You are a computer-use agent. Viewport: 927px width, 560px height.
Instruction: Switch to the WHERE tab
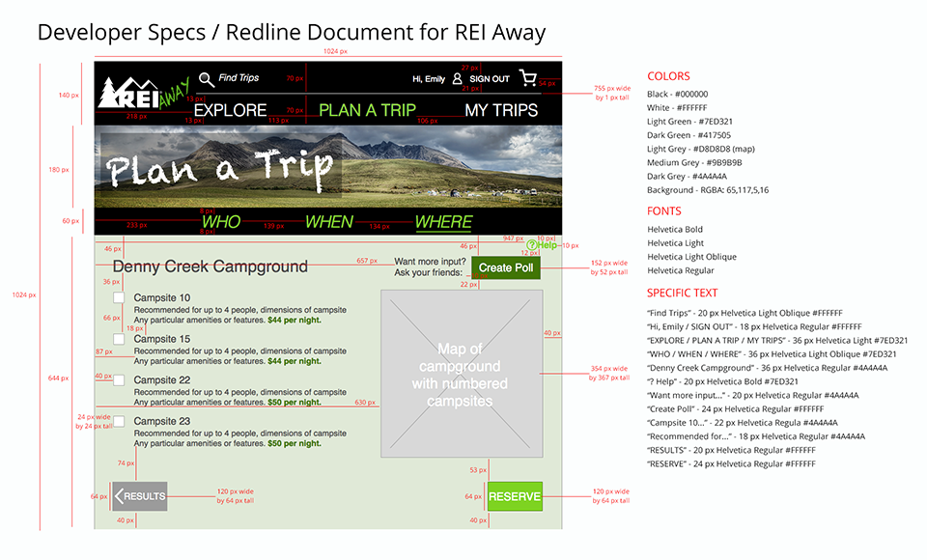pyautogui.click(x=443, y=222)
